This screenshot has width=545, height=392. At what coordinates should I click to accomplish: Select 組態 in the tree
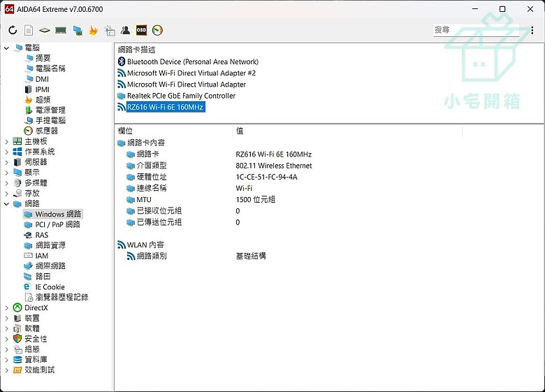[32, 349]
